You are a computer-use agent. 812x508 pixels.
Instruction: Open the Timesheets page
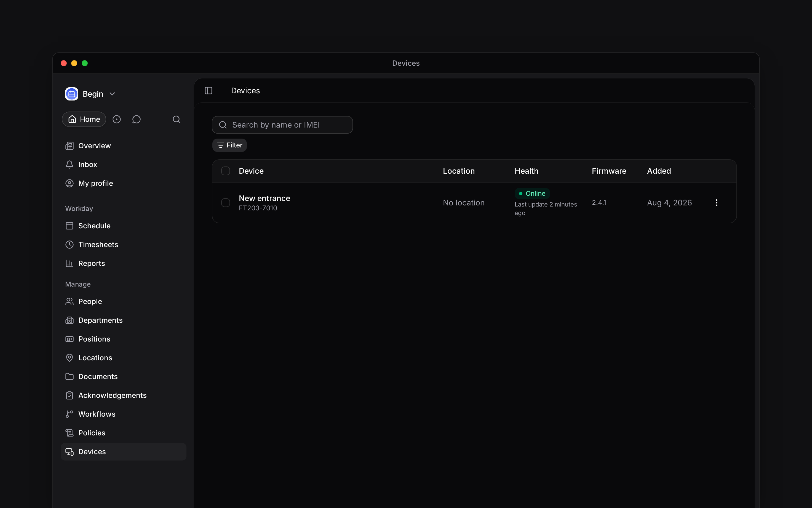coord(124,245)
